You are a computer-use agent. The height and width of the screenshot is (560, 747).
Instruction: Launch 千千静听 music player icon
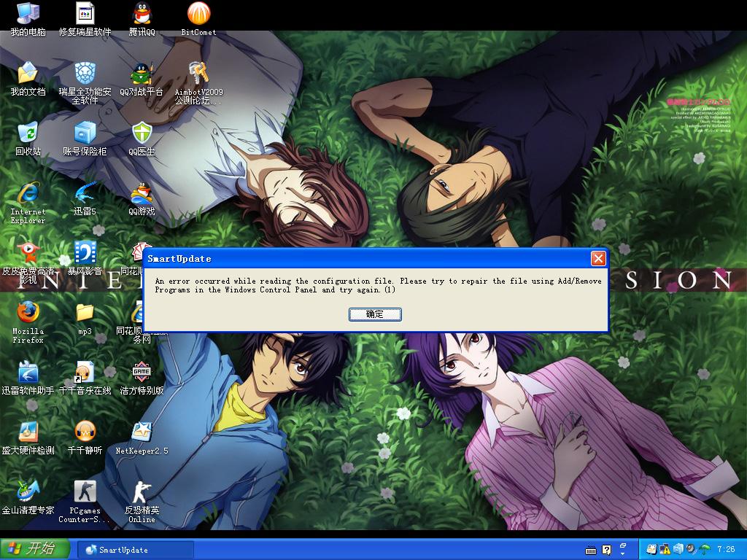point(85,438)
